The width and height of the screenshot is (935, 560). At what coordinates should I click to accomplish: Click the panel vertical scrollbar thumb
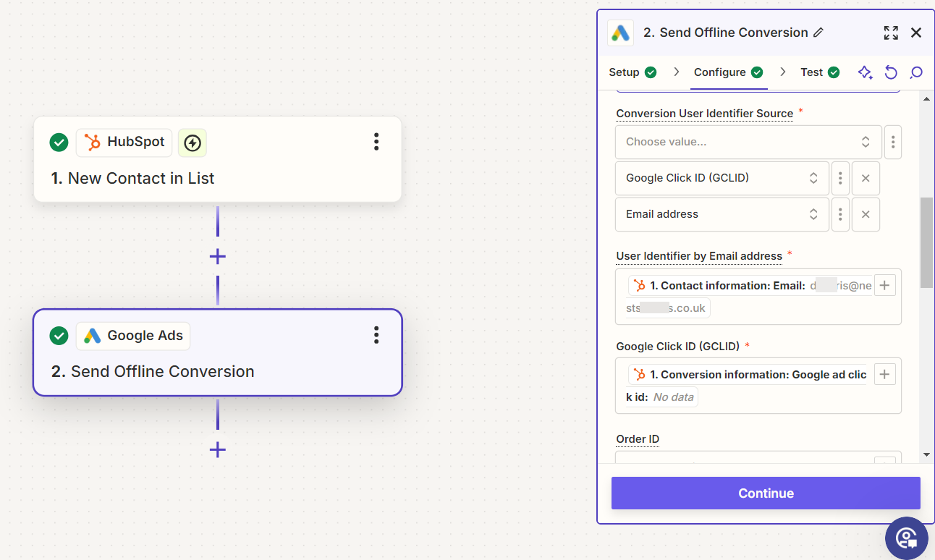(926, 242)
